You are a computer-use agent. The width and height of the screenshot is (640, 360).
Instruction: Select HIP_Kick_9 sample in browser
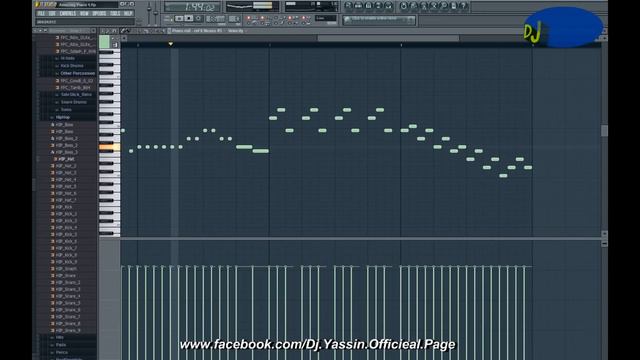[x=66, y=262]
